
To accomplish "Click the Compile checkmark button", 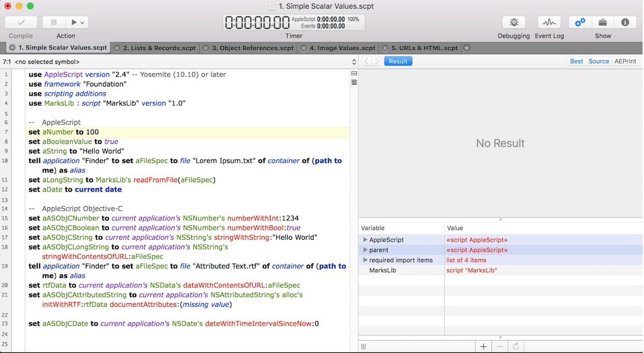I will click(21, 23).
